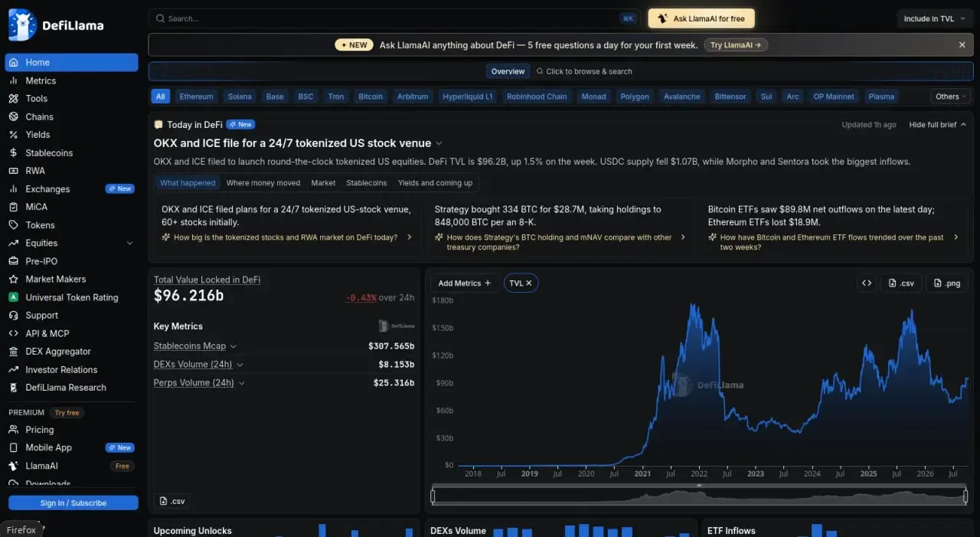980x537 pixels.
Task: Open the Mobile App sidebar icon
Action: (13, 448)
